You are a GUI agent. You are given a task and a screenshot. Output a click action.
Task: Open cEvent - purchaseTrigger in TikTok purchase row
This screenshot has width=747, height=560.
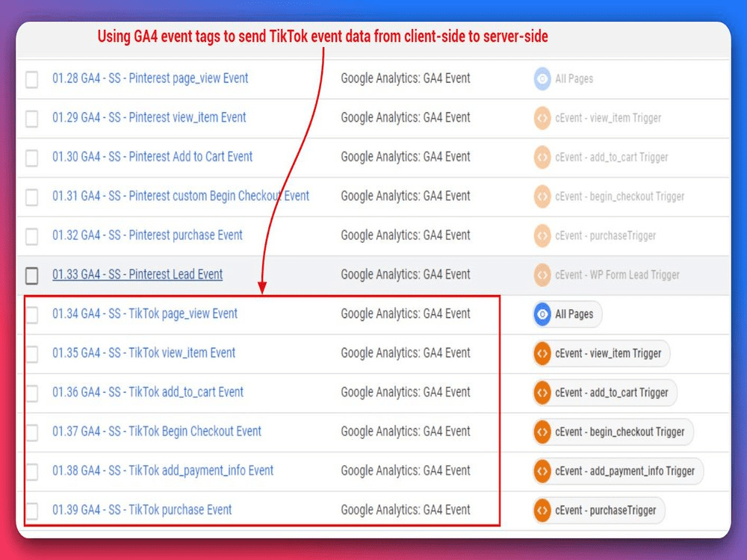[599, 511]
